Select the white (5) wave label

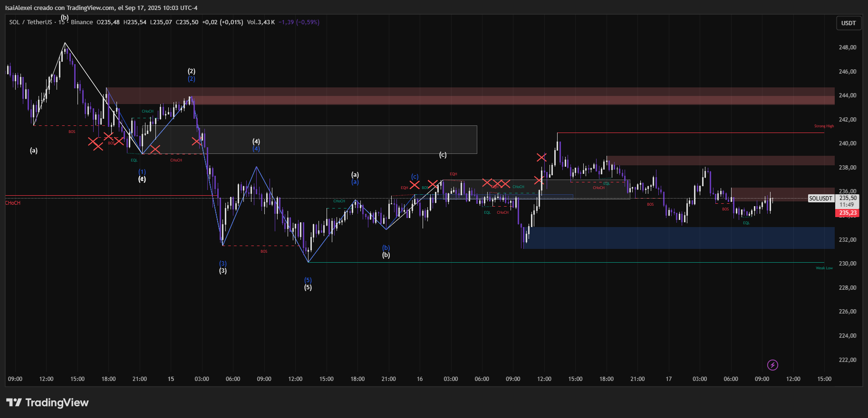[x=308, y=287]
